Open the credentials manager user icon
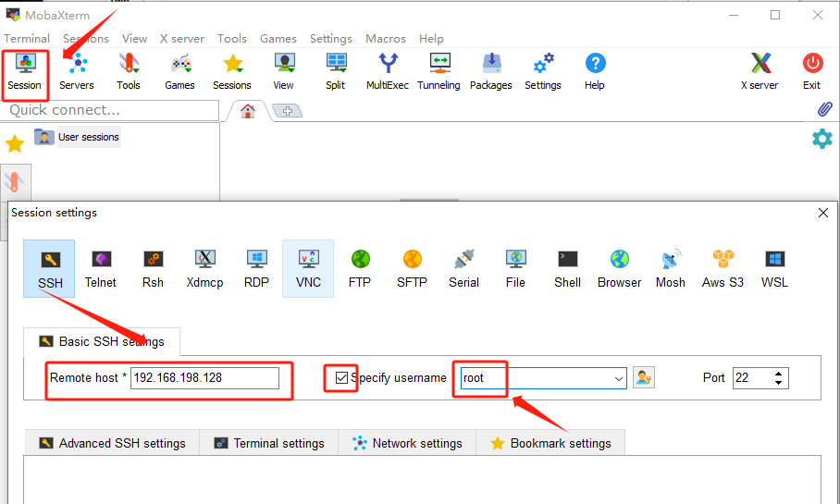 point(643,377)
